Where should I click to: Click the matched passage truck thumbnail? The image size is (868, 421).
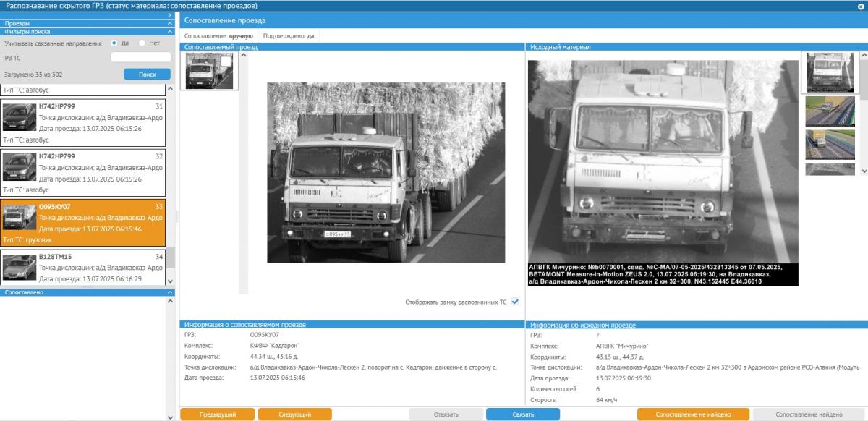[x=209, y=71]
